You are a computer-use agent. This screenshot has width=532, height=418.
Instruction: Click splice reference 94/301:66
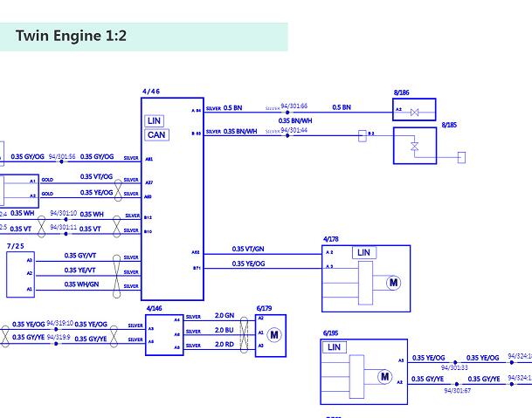294,106
